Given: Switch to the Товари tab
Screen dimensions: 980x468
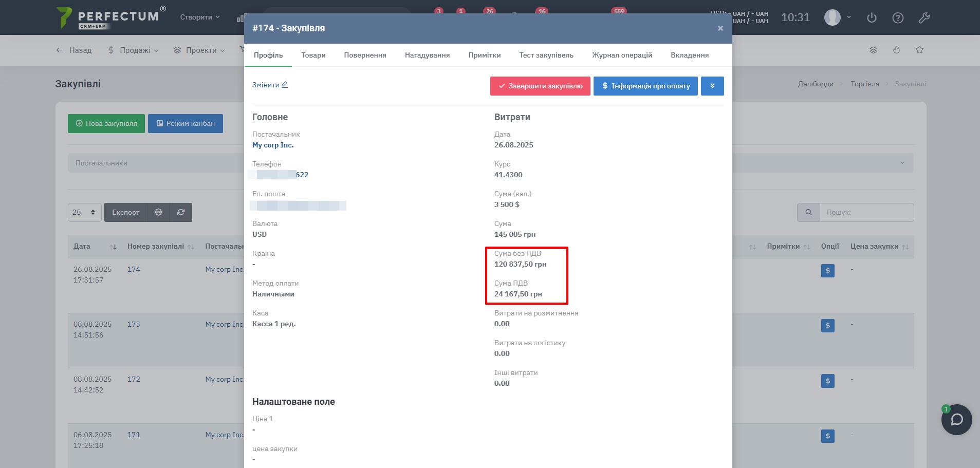Looking at the screenshot, I should 313,55.
